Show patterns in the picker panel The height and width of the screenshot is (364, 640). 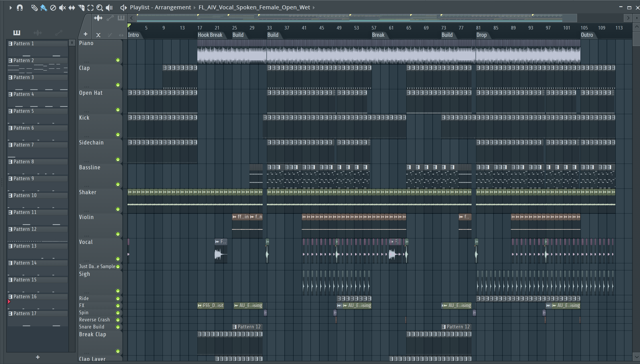(17, 32)
